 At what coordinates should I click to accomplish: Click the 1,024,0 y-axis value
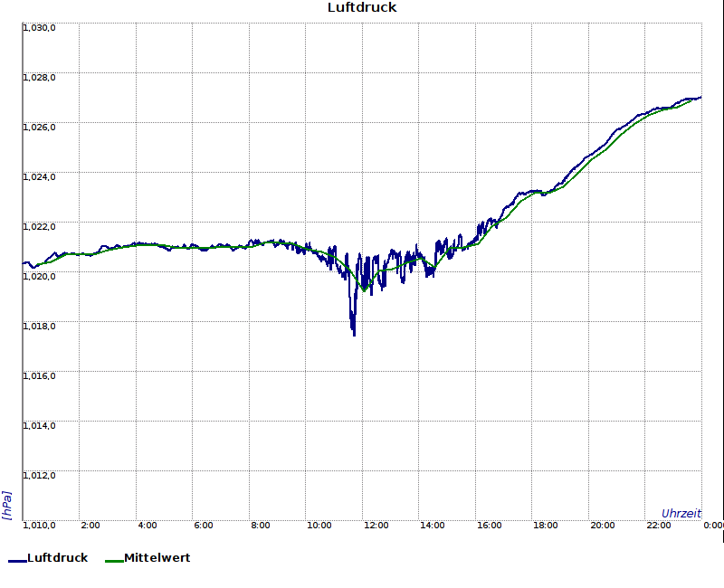click(39, 177)
